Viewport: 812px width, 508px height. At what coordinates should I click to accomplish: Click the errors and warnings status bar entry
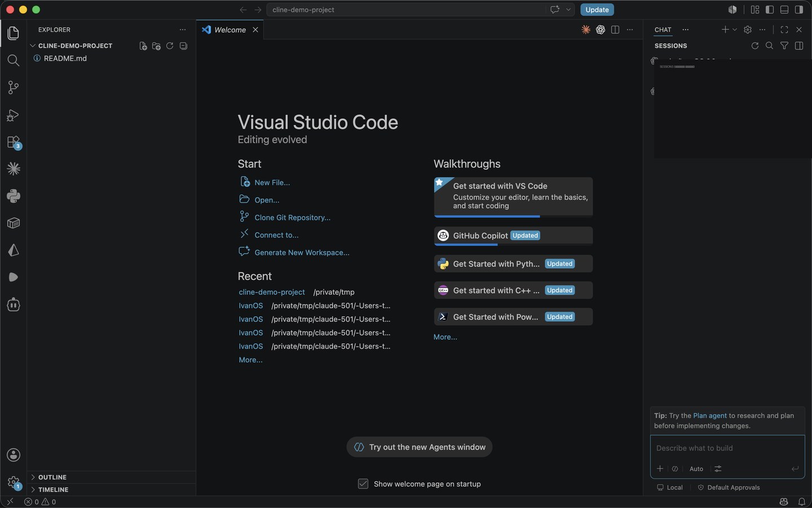click(40, 502)
